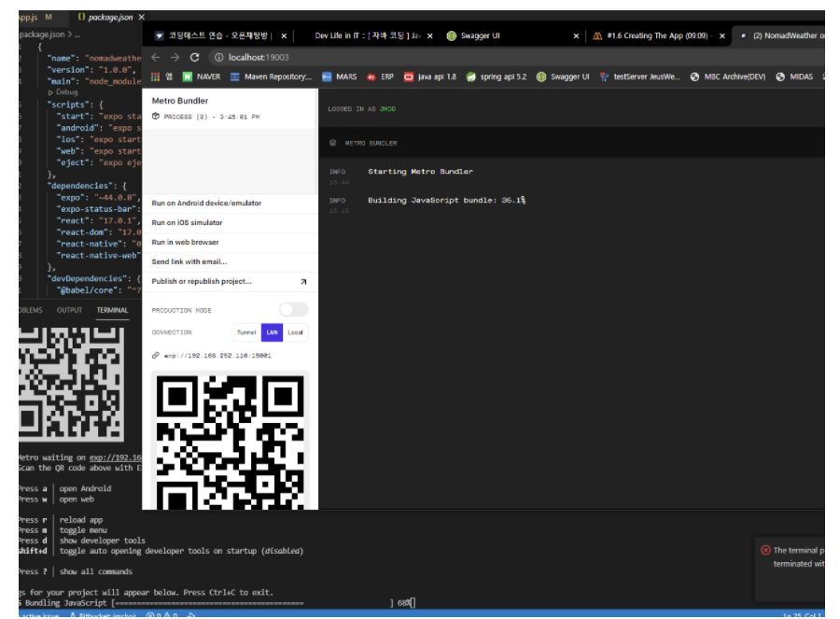This screenshot has width=840, height=619.
Task: Click Send link with email
Action: (x=230, y=262)
